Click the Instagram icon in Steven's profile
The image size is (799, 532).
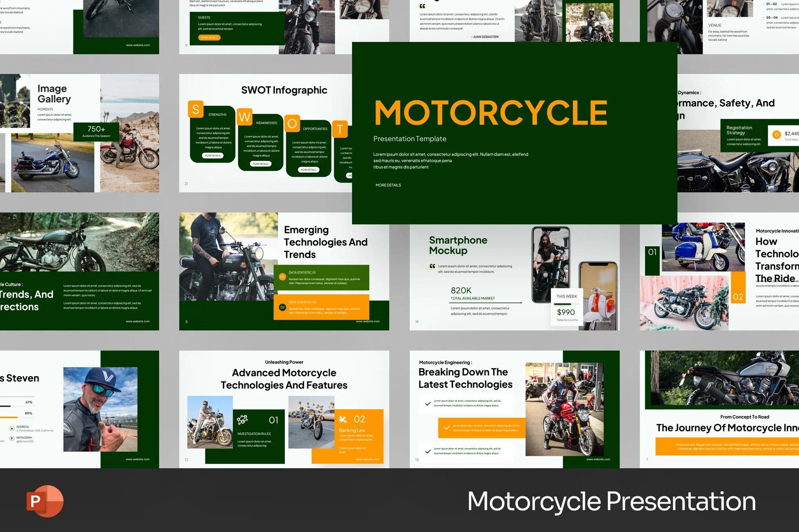coord(12,438)
